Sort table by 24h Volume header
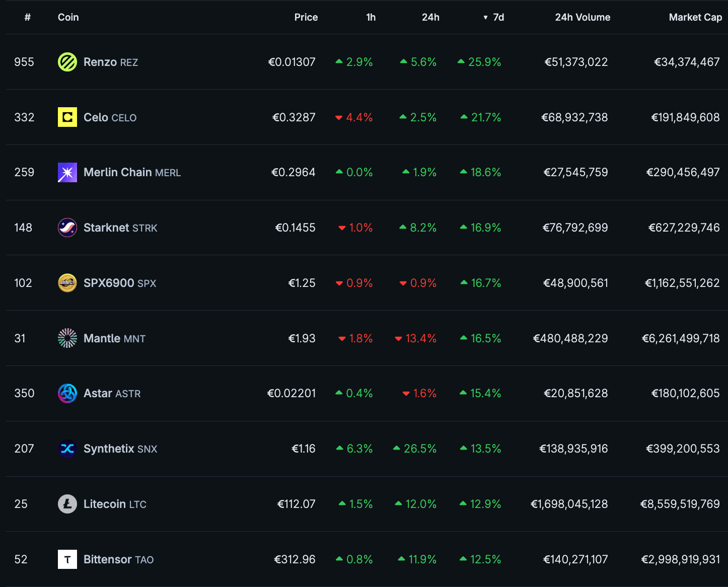The width and height of the screenshot is (728, 587). pyautogui.click(x=582, y=17)
